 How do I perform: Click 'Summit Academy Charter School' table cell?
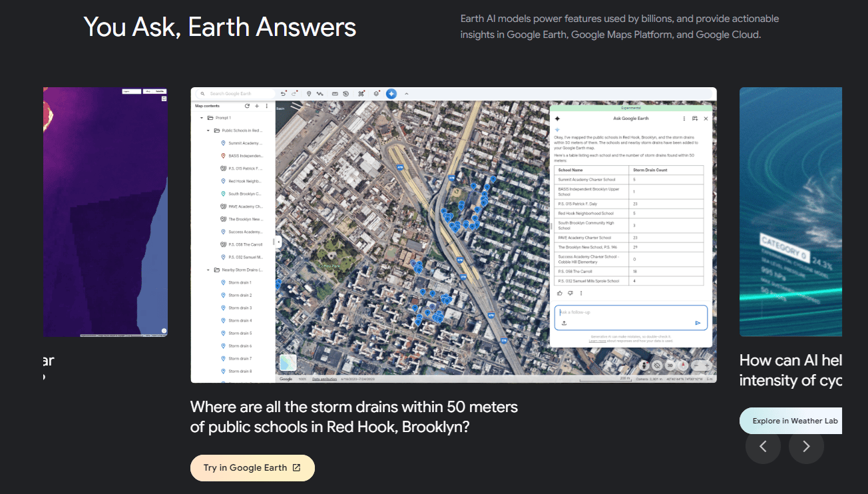592,180
